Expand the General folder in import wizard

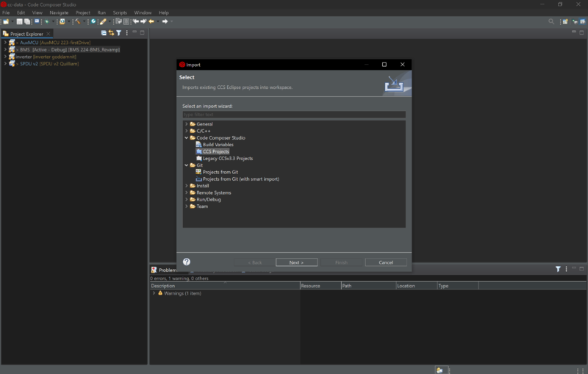coord(186,124)
